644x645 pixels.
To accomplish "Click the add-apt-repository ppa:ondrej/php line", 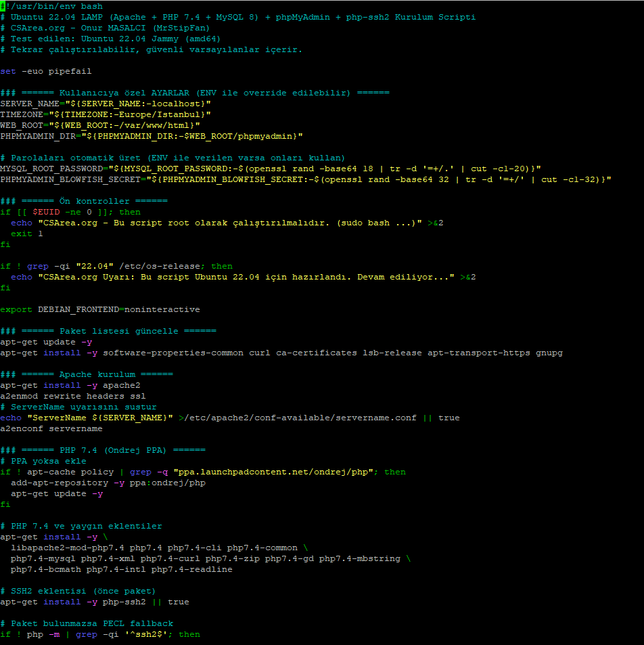I will [108, 483].
